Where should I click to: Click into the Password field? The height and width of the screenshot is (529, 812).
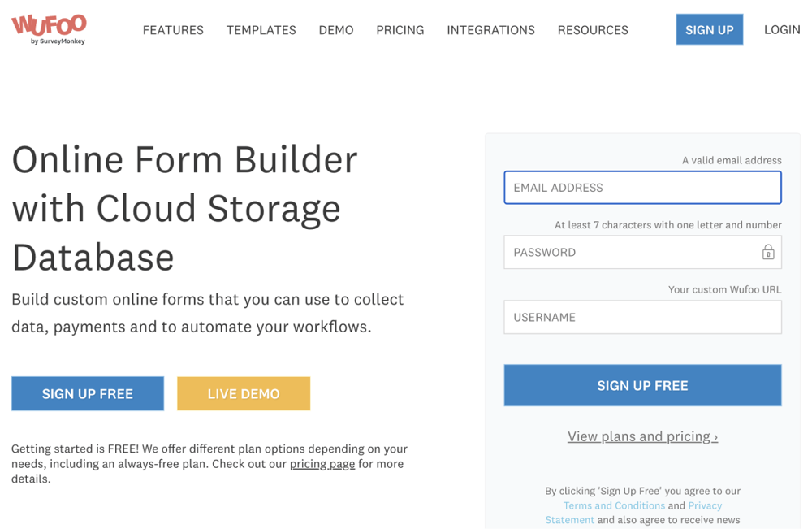629,253
